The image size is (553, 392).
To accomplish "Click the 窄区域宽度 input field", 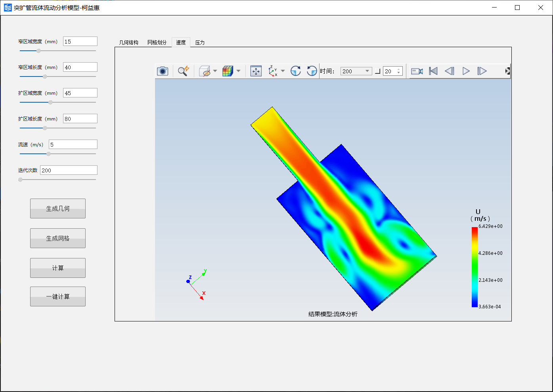I will pos(80,41).
